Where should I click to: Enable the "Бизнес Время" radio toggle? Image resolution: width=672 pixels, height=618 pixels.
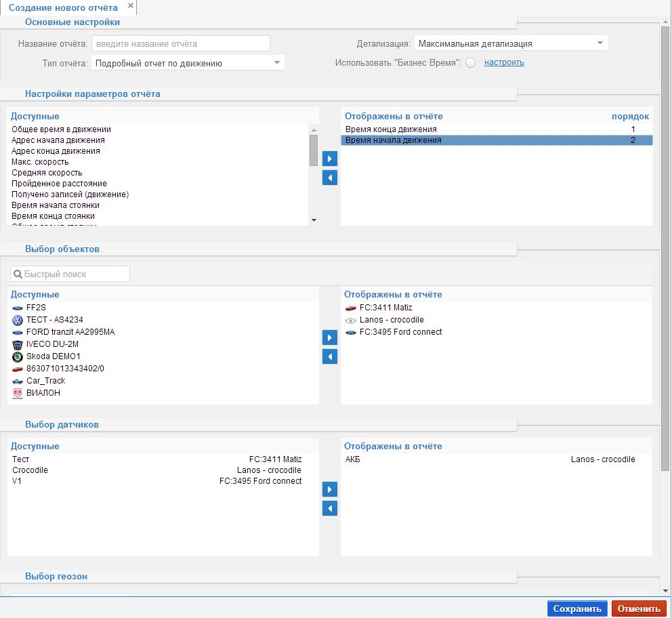coord(471,63)
